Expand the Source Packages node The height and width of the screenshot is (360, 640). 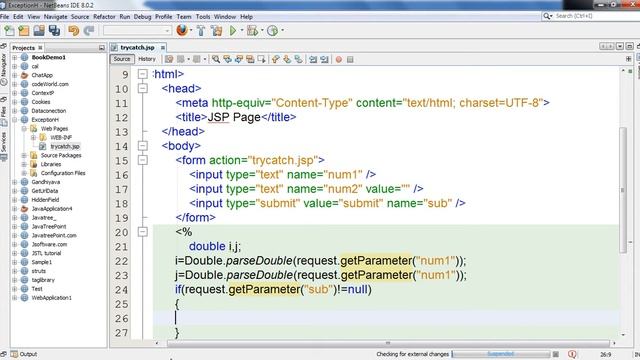(x=24, y=156)
